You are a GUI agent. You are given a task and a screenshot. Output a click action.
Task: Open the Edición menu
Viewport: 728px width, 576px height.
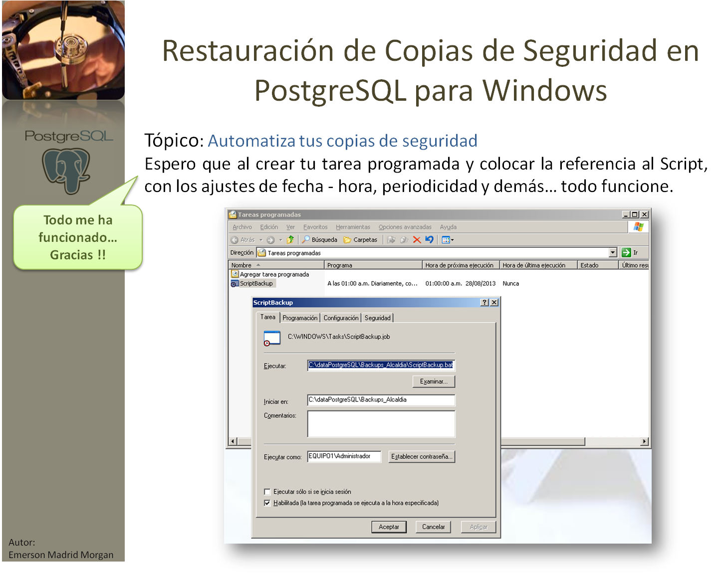[x=269, y=227]
